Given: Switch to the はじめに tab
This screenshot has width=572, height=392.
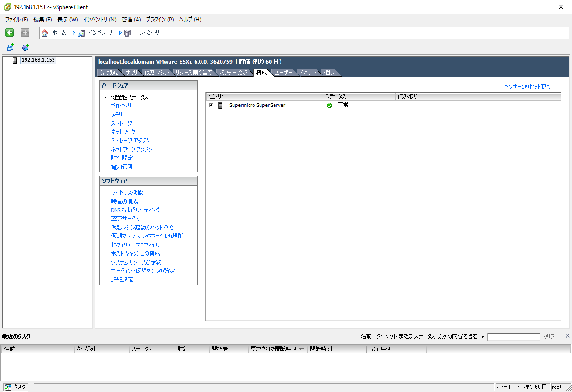Looking at the screenshot, I should (x=109, y=73).
